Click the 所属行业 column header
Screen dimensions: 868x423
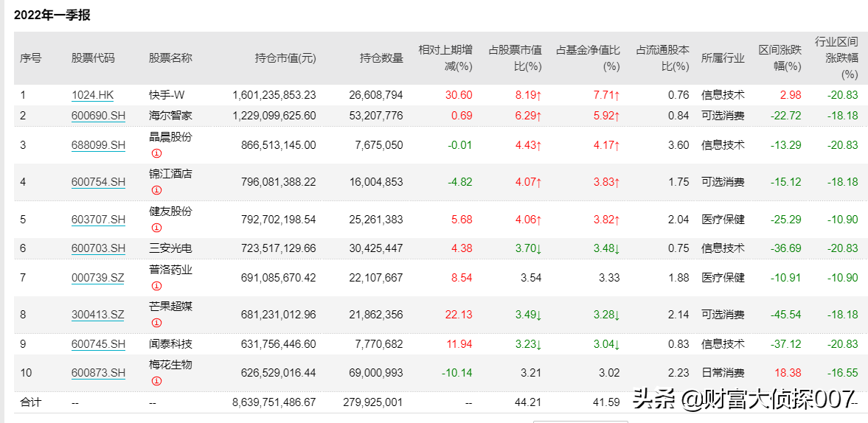tap(723, 58)
